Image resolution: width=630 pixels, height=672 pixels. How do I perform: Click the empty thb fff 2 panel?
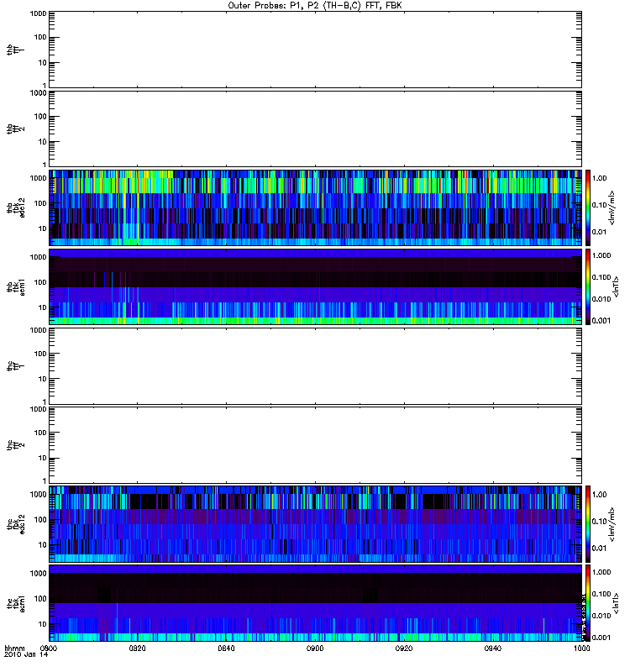tap(316, 129)
